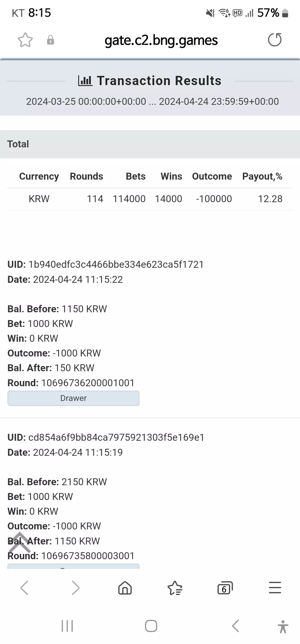Tap the padlock site security icon
The height and width of the screenshot is (644, 300).
tap(50, 40)
